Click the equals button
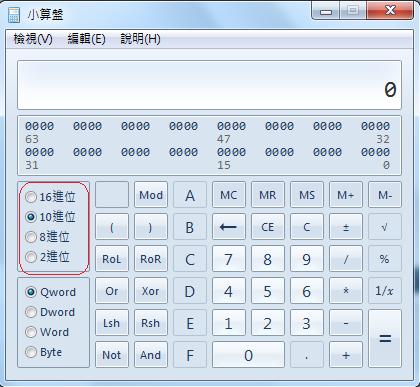420x387 pixels. click(385, 339)
